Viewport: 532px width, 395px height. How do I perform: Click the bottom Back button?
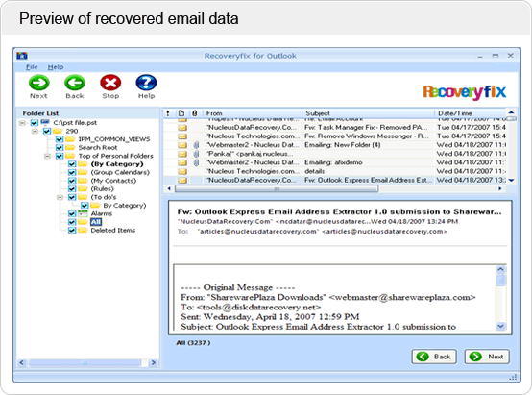[434, 357]
